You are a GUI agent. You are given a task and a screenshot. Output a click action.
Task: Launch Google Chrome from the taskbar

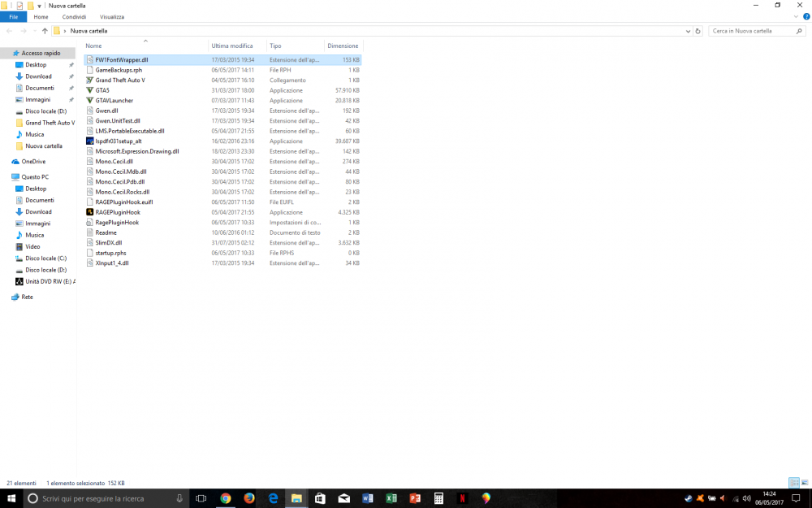tap(226, 498)
